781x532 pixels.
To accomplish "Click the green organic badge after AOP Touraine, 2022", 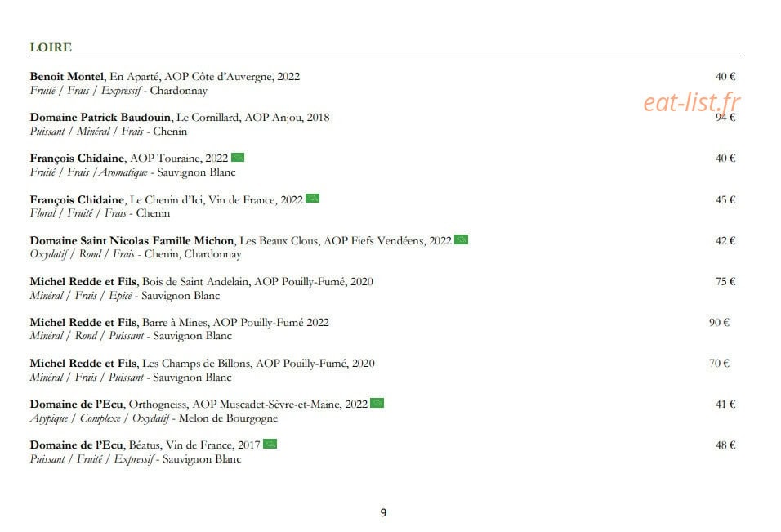I will tap(238, 158).
